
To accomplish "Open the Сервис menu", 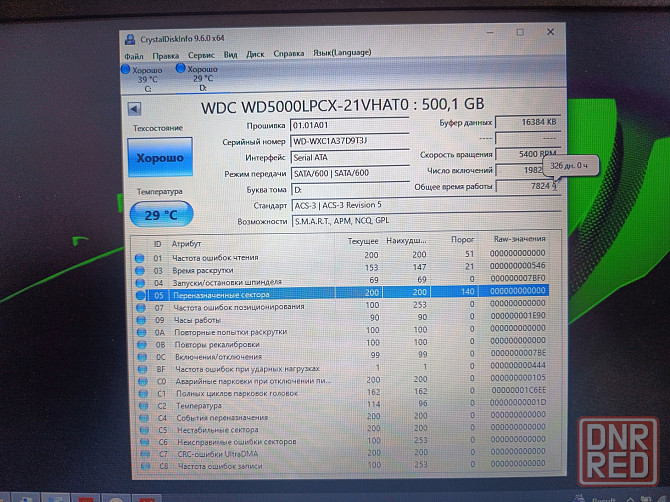I will (200, 54).
